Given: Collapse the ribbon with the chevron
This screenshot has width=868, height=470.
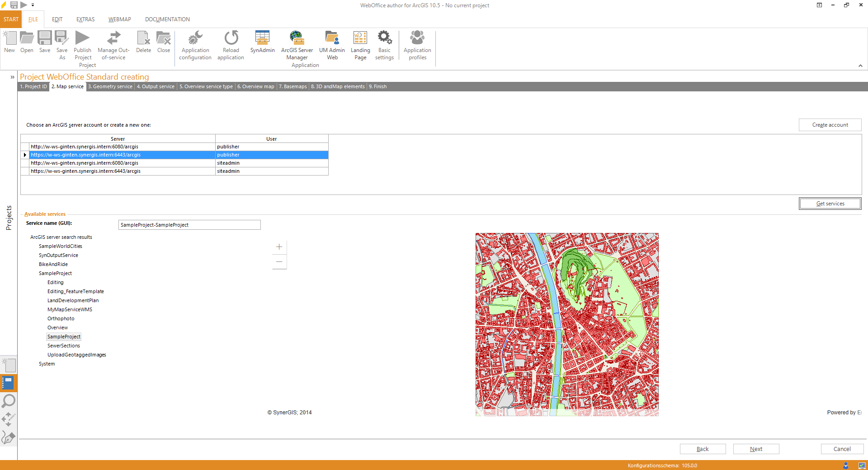Looking at the screenshot, I should (x=861, y=66).
